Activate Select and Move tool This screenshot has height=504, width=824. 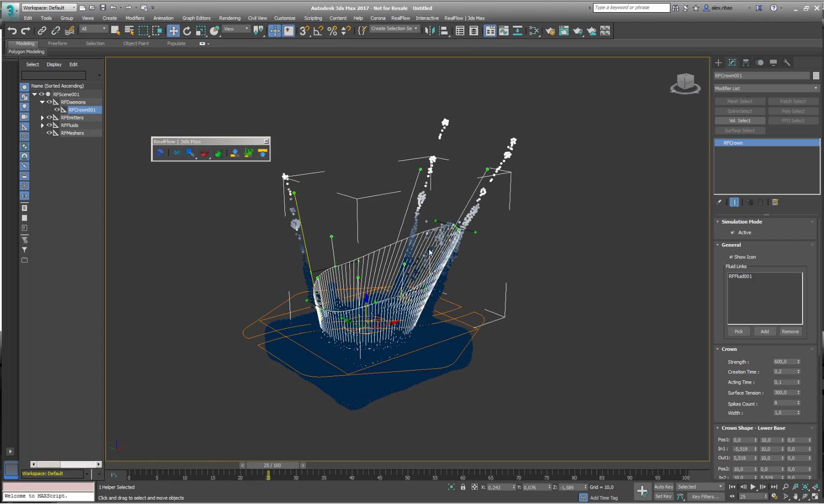[173, 31]
